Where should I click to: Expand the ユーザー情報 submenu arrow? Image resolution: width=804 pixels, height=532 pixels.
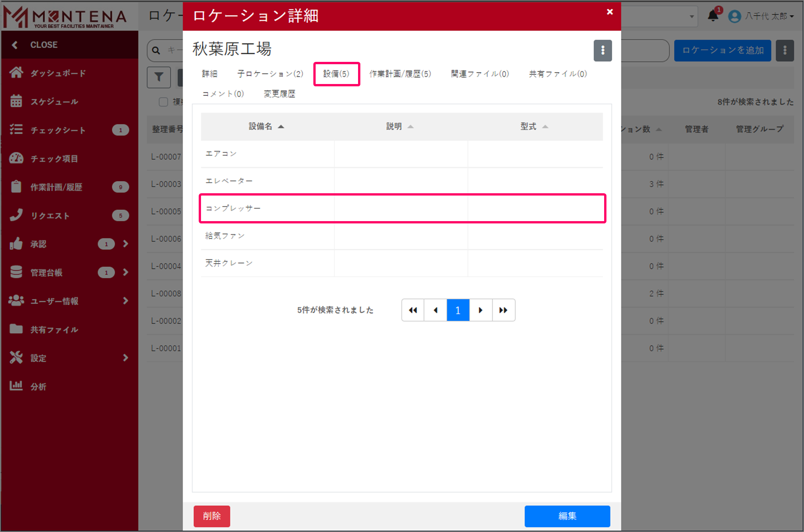(125, 301)
